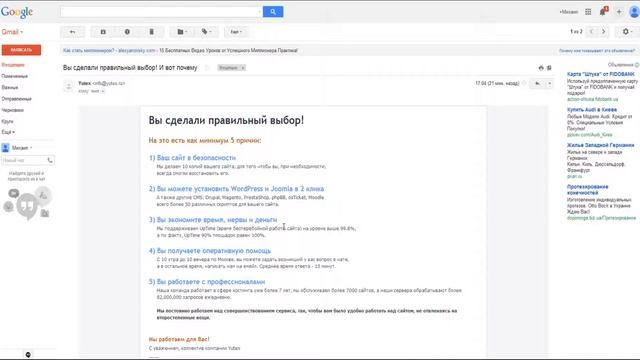
Task: Print the conversation using printer icon
Action: [x=541, y=68]
